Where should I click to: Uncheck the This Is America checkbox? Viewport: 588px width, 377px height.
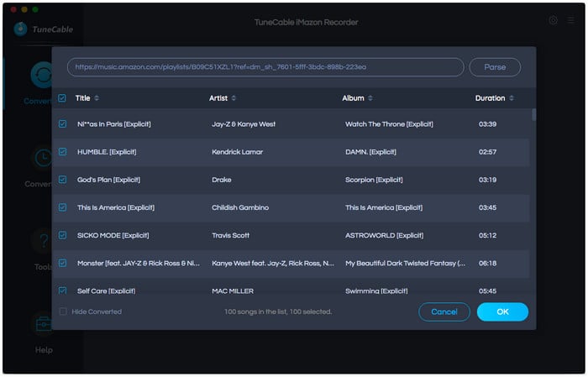[x=63, y=207]
